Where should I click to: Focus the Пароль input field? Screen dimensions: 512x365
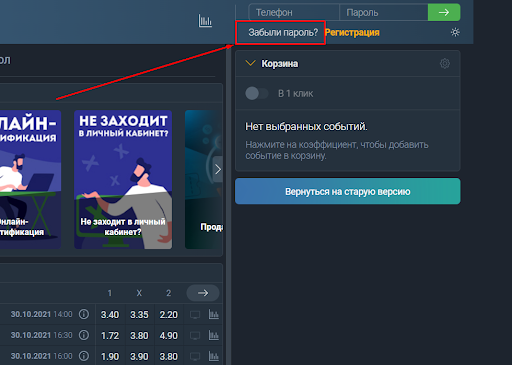click(384, 12)
